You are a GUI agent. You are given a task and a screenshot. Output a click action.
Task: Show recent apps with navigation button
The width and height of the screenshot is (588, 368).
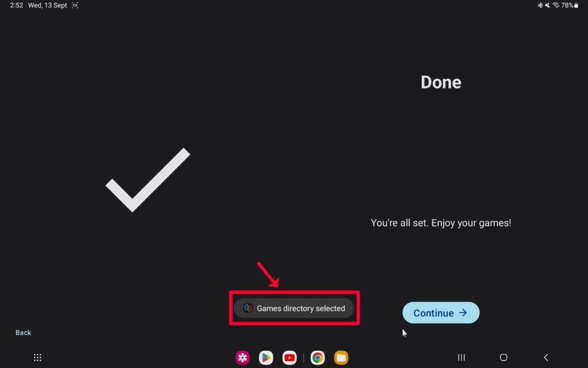461,358
